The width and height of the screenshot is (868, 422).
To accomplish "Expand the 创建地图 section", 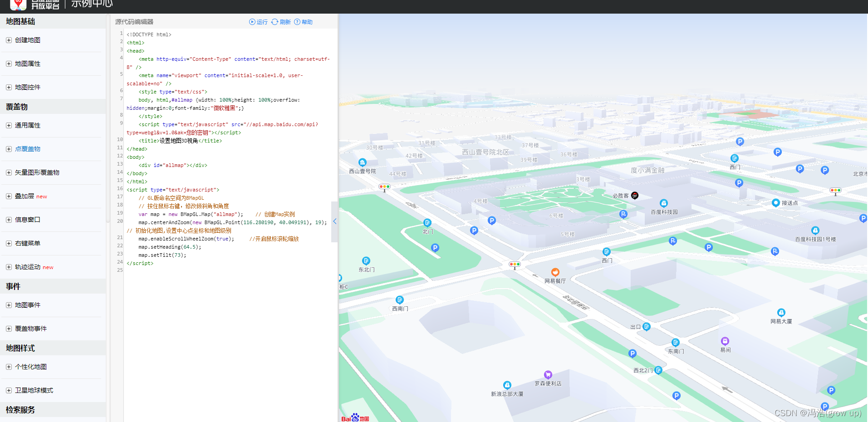I will point(9,40).
